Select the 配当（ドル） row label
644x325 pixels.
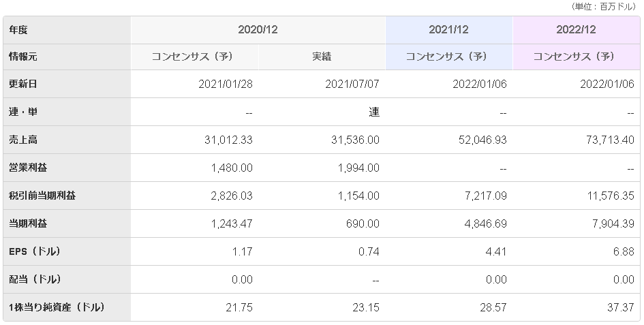tap(34, 279)
